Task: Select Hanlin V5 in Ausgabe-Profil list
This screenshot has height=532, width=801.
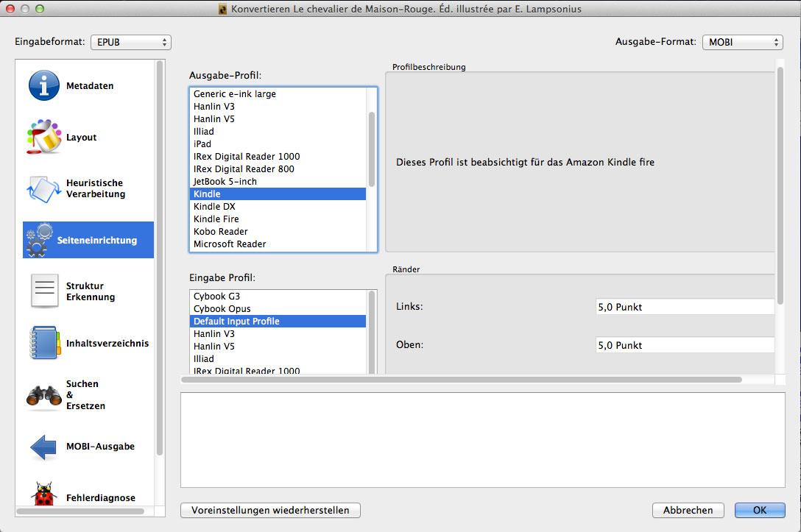Action: (278, 119)
